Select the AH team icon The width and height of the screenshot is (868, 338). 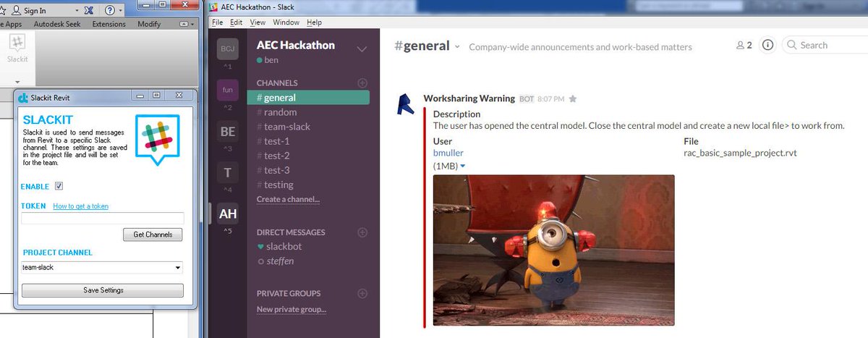coord(228,214)
